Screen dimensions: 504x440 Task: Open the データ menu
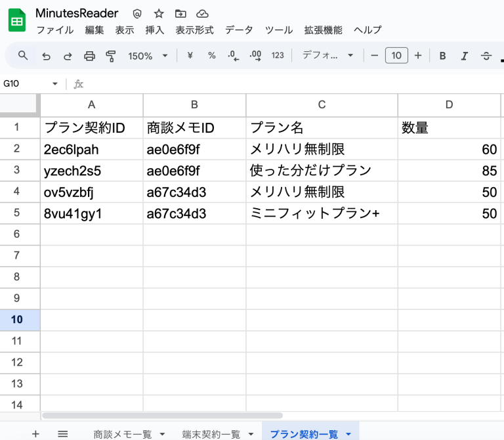coord(239,30)
